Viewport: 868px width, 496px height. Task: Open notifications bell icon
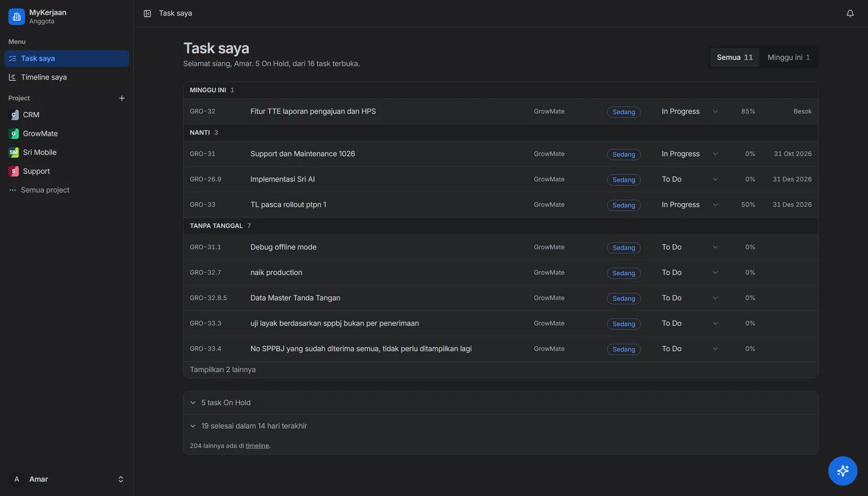pos(850,14)
